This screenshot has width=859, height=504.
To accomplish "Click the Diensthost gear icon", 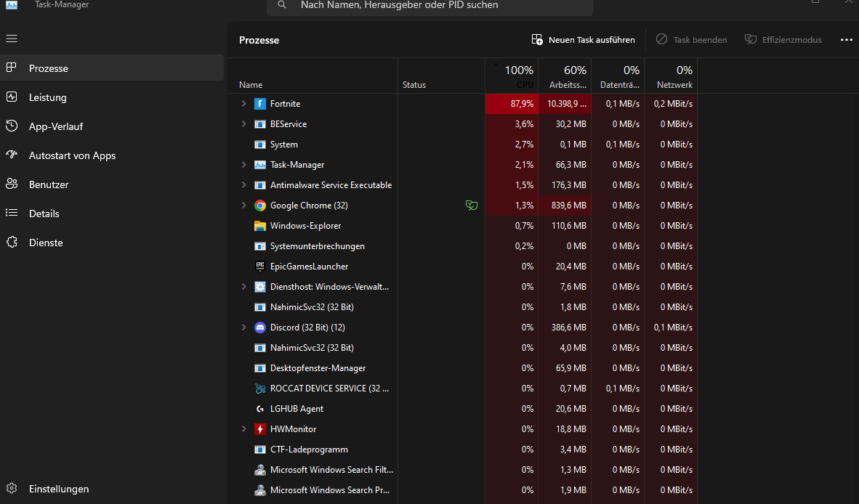I will click(x=260, y=287).
